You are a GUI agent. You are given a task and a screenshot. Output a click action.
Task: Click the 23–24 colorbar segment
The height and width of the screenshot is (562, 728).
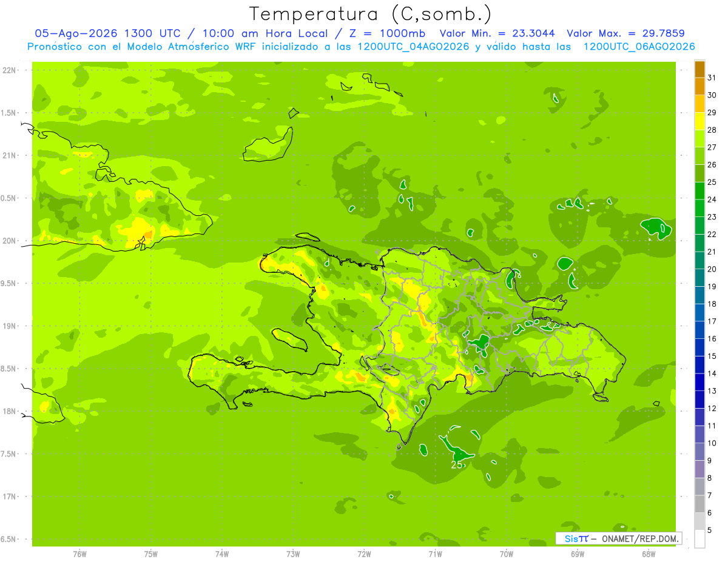699,208
